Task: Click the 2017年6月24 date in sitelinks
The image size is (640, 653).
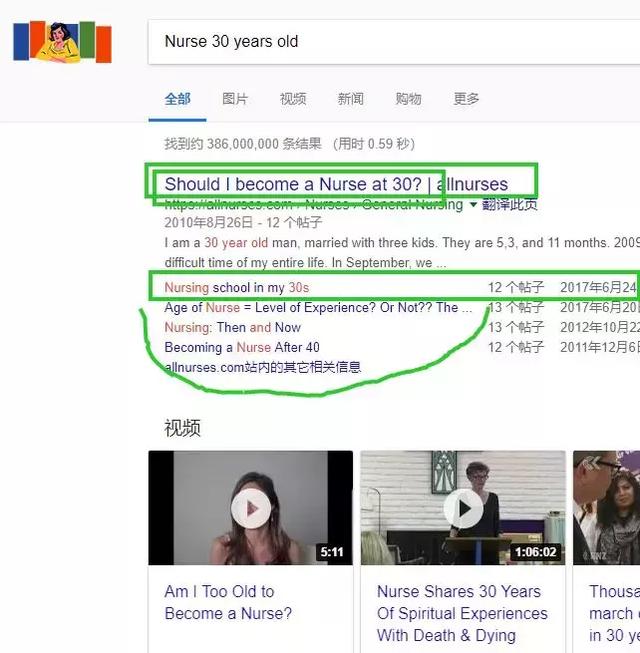Action: (x=598, y=287)
